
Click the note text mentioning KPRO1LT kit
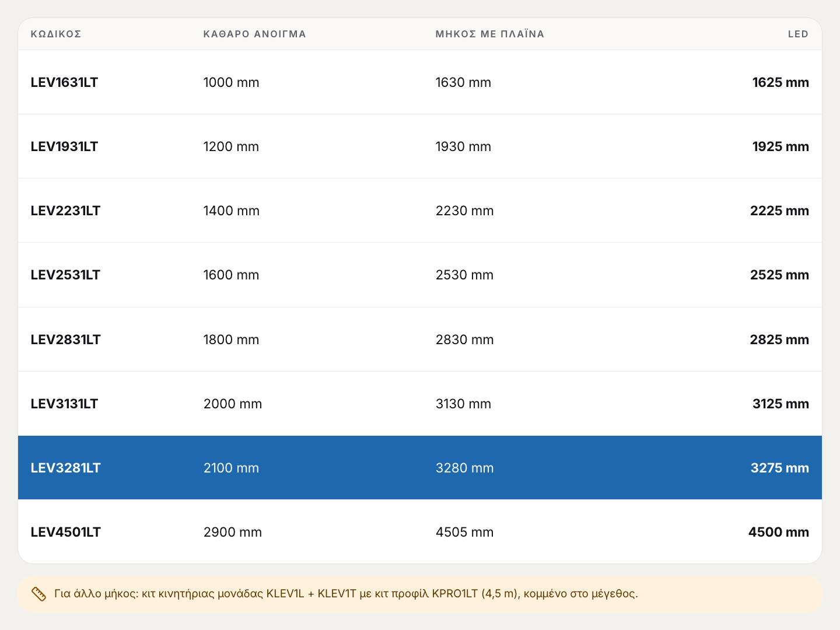click(346, 594)
